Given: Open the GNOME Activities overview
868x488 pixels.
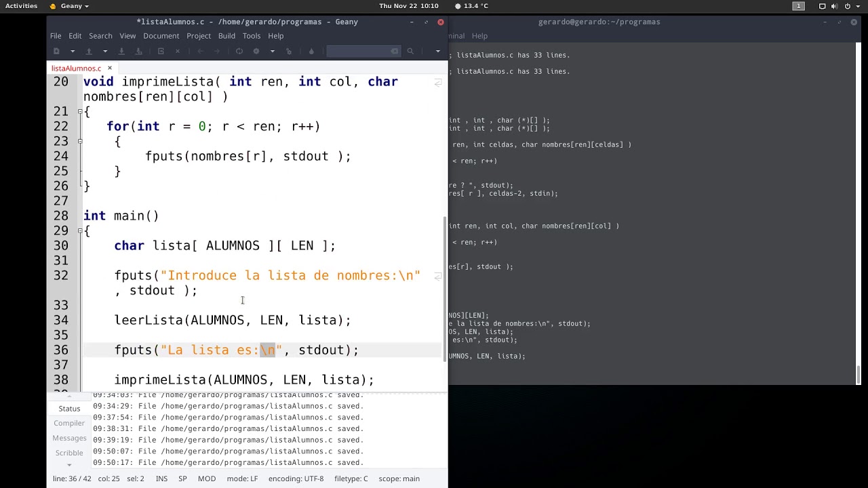Looking at the screenshot, I should click(21, 6).
